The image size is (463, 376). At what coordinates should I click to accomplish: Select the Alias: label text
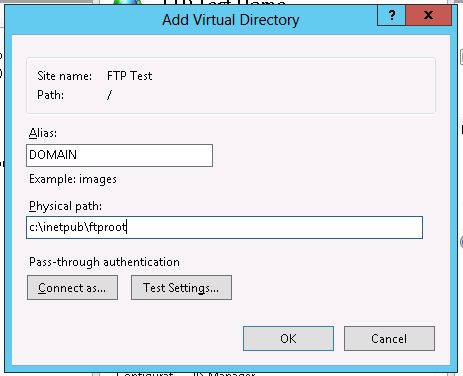tap(43, 133)
